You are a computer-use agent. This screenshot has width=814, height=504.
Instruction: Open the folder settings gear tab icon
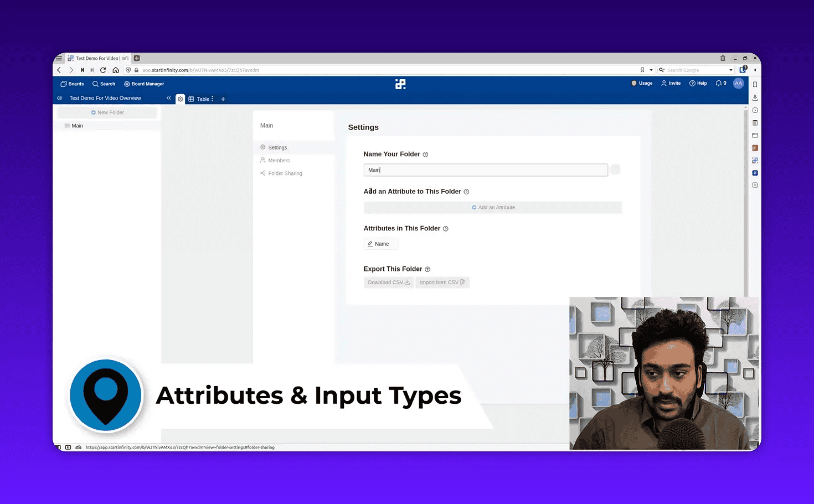(180, 99)
